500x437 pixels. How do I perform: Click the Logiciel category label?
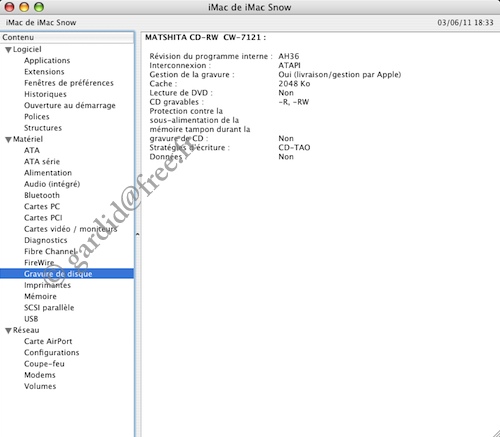pyautogui.click(x=27, y=49)
